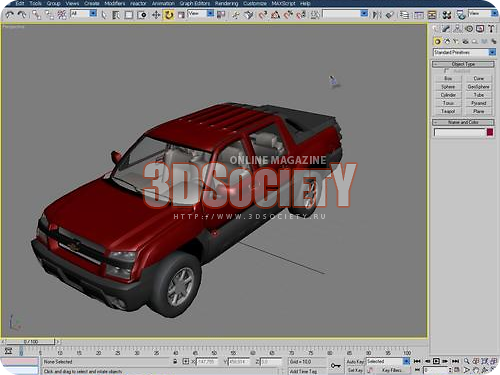This screenshot has width=500, height=375.
Task: Select the Shapes create category icon
Action: pyautogui.click(x=447, y=41)
